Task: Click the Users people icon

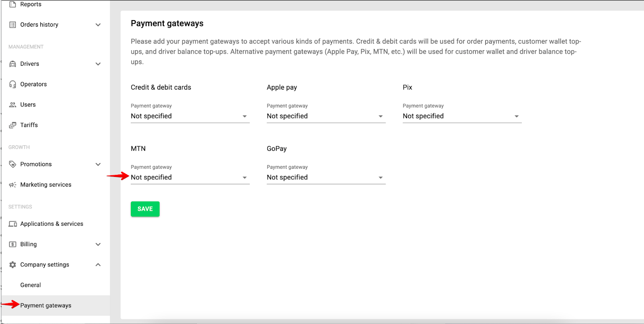Action: point(12,105)
